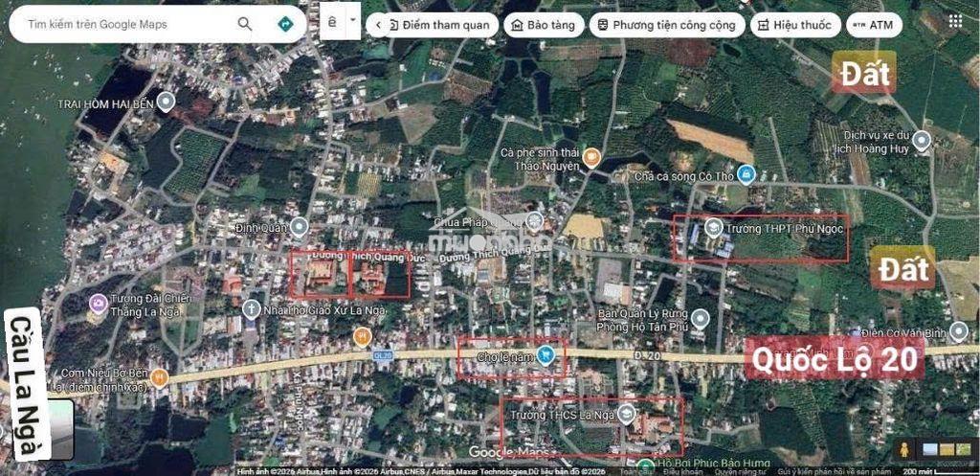Click the Định Quán location pin
The width and height of the screenshot is (980, 476).
(x=300, y=226)
